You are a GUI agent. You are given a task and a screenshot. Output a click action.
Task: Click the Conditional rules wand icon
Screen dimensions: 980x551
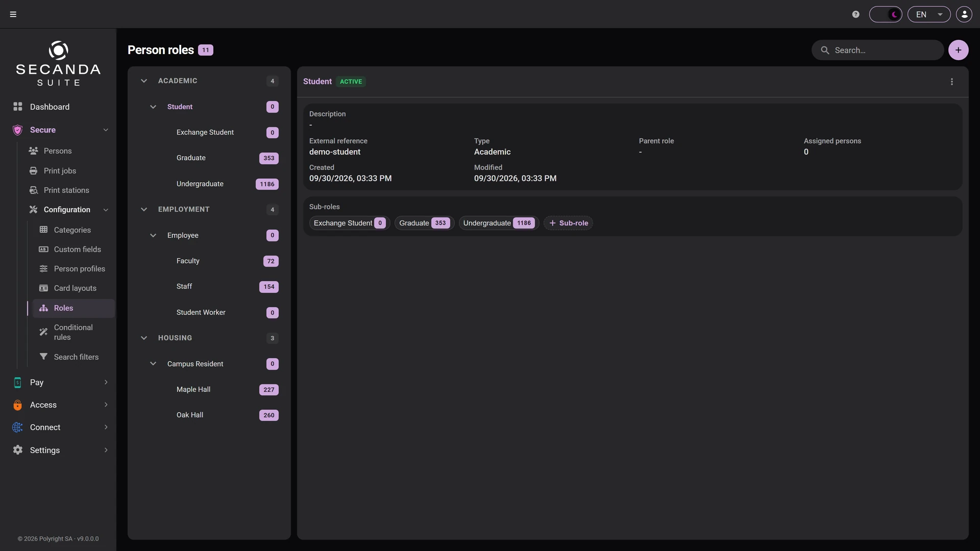pos(44,332)
